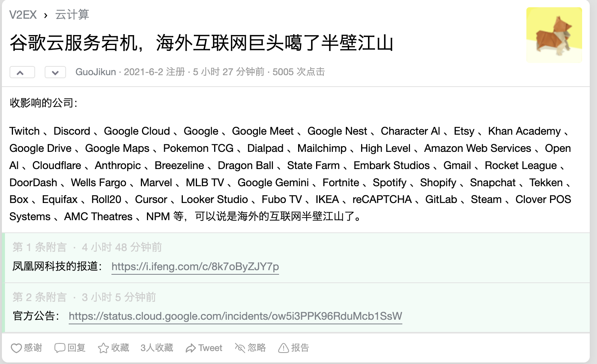Click the speech bubble reply icon
This screenshot has height=364, width=597.
[x=60, y=348]
